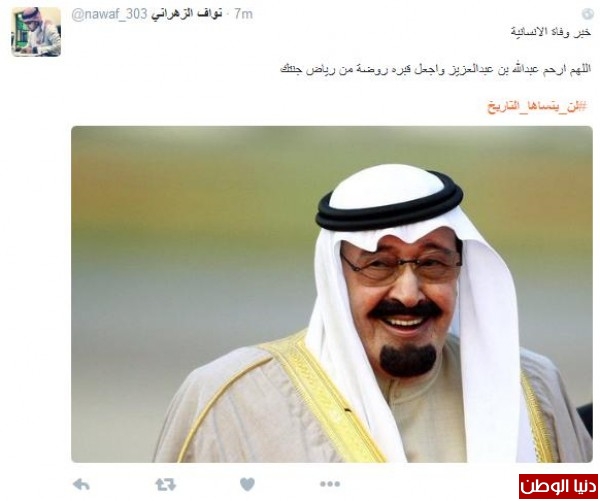The width and height of the screenshot is (600, 501).
Task: Open the @nawaf_303 handle link
Action: 109,14
